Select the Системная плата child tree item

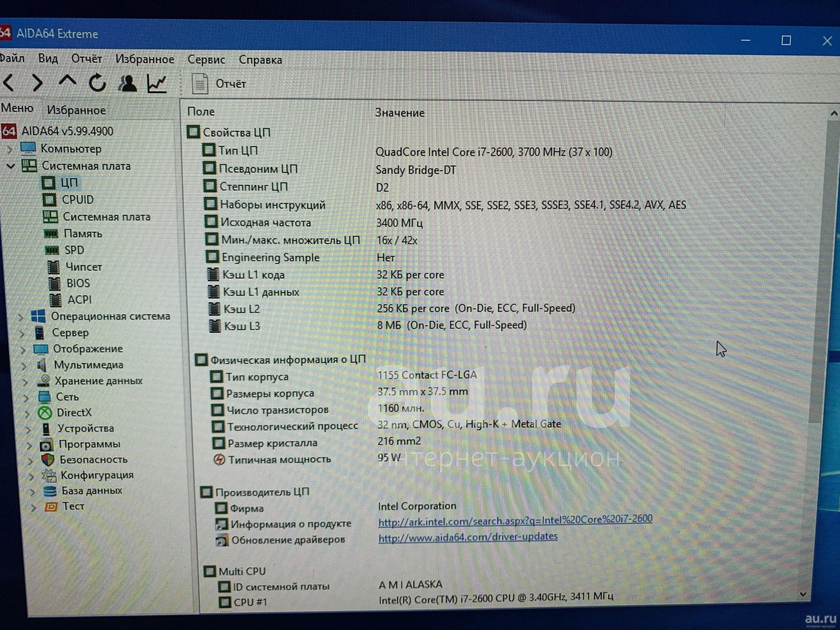click(106, 217)
